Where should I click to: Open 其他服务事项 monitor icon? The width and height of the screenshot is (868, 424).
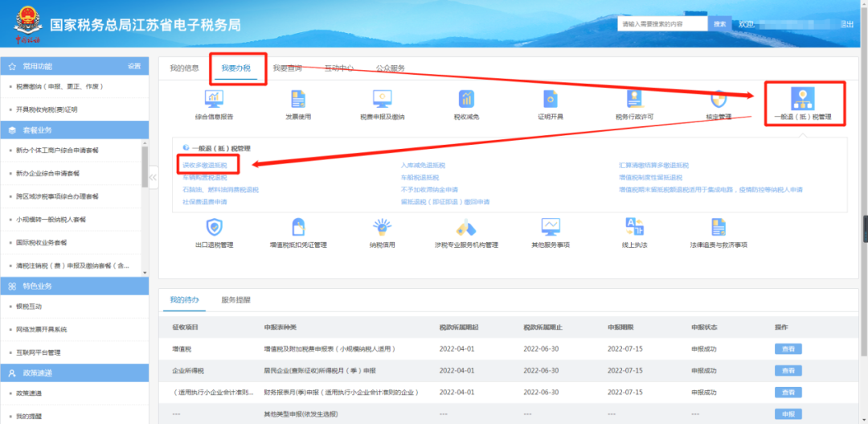tap(551, 227)
